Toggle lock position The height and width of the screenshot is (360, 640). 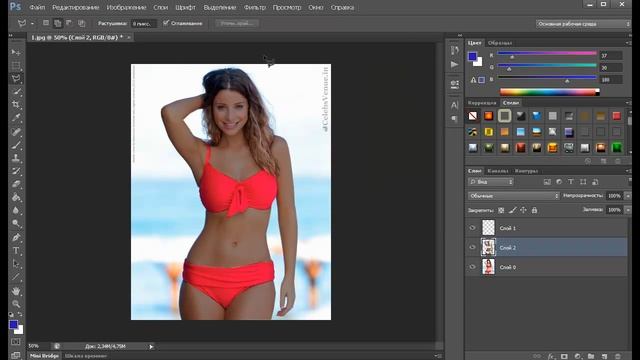pos(523,210)
